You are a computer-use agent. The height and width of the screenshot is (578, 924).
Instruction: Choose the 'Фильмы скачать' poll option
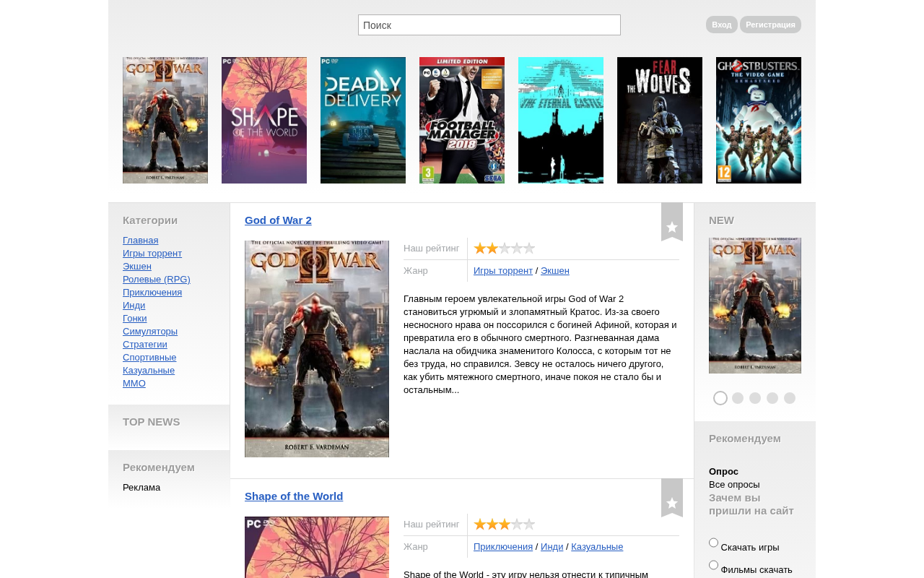(714, 565)
